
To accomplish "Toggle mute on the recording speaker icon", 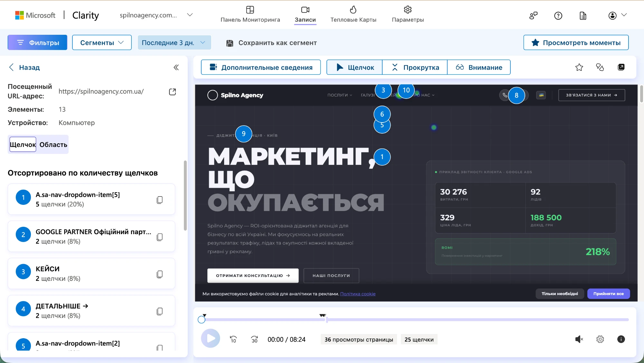I will click(579, 339).
